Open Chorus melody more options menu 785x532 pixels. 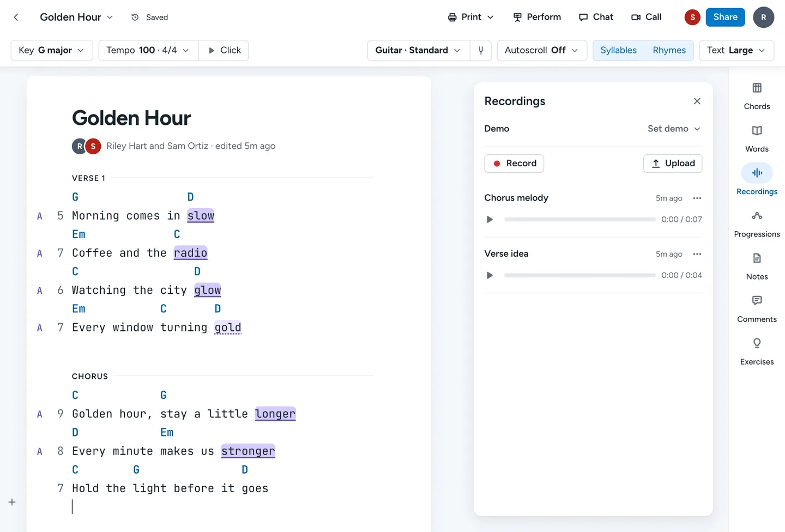pyautogui.click(x=697, y=198)
